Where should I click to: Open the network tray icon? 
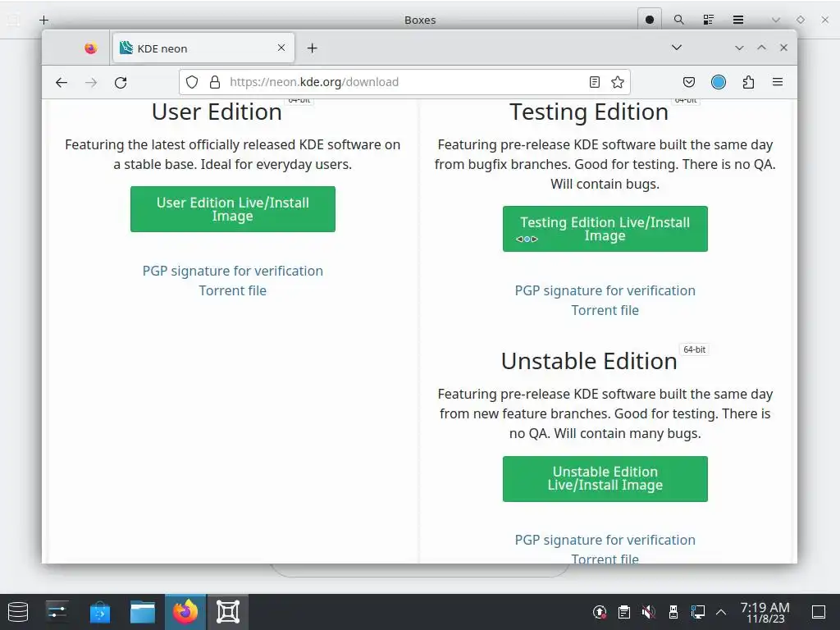(697, 612)
